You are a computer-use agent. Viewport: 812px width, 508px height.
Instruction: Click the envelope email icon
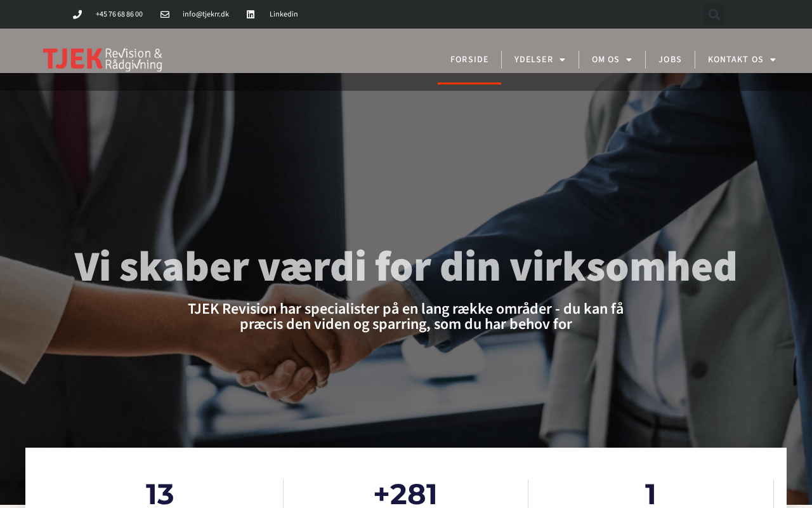165,15
